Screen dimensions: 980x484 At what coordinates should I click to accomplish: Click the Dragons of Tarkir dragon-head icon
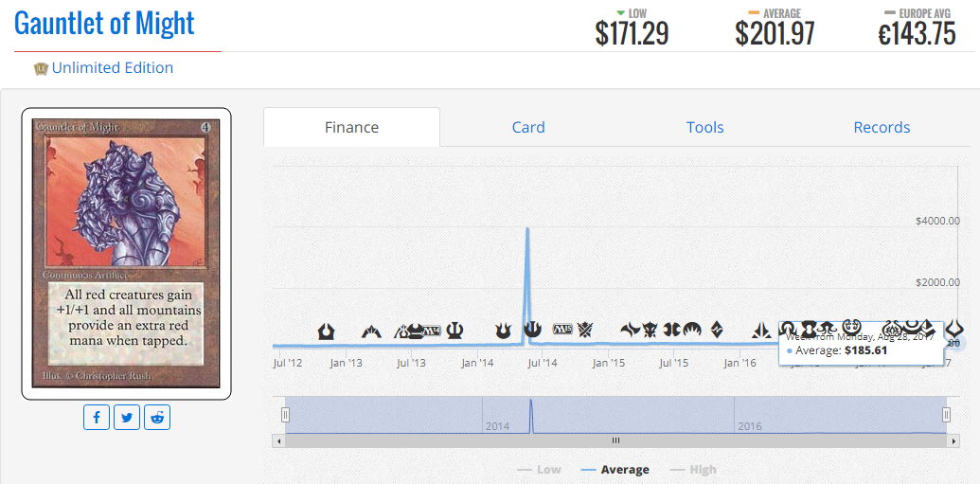point(650,330)
